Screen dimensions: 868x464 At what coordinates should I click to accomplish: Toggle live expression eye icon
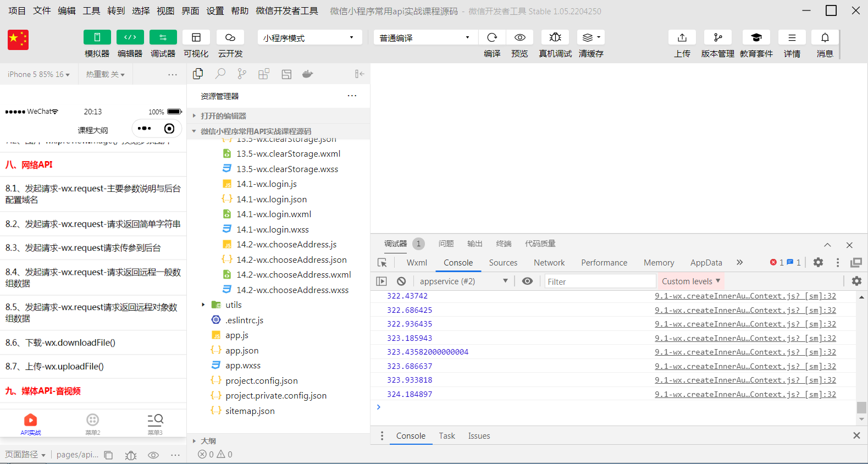tap(527, 281)
